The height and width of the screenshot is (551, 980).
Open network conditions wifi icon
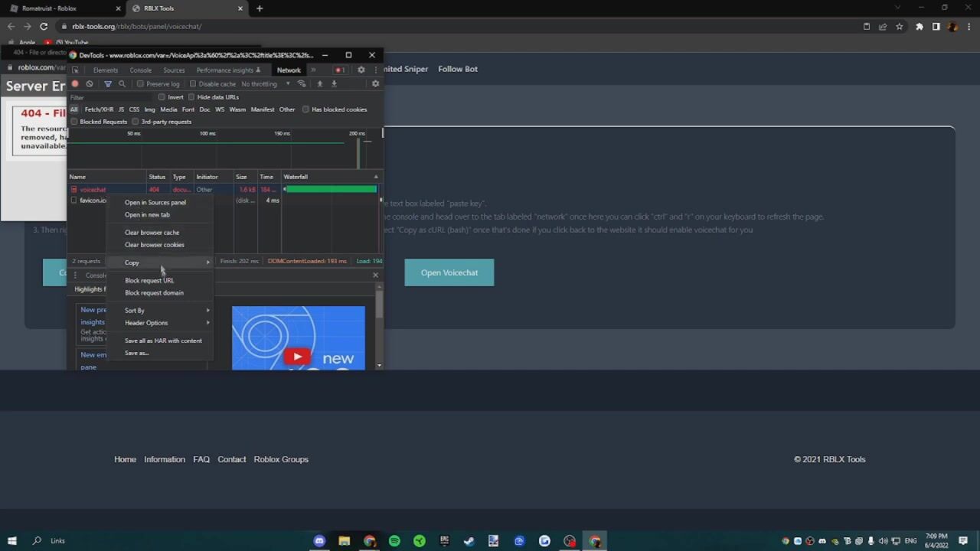pyautogui.click(x=302, y=83)
